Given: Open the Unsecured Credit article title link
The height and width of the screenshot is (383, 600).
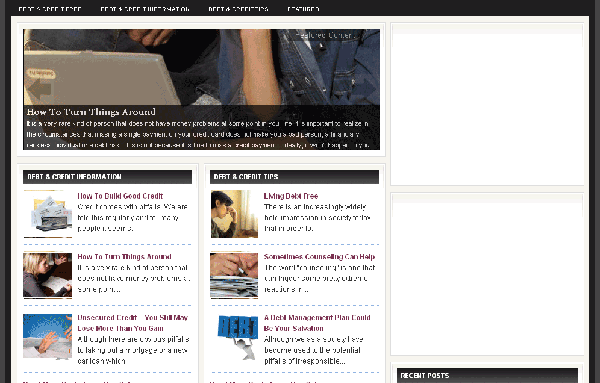Looking at the screenshot, I should (132, 323).
